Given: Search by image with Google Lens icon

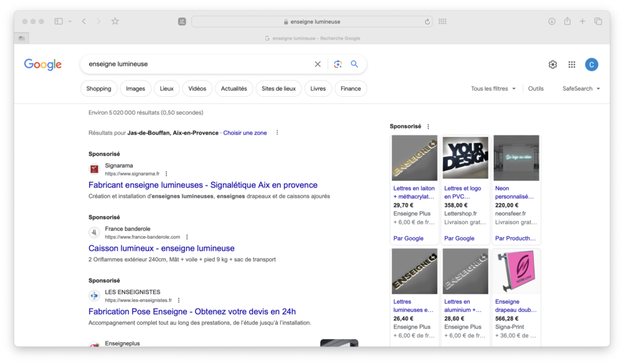Looking at the screenshot, I should pos(338,64).
